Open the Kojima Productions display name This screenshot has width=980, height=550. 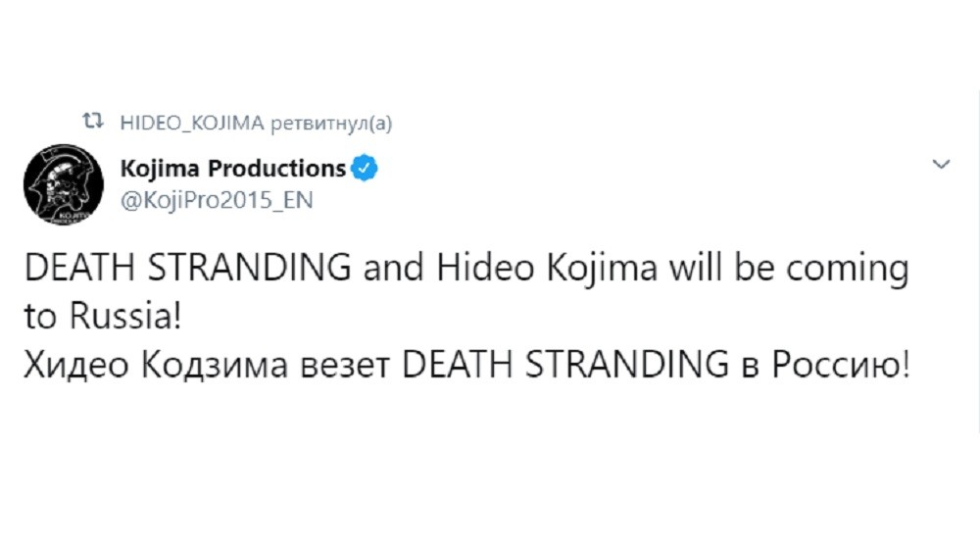[x=232, y=169]
